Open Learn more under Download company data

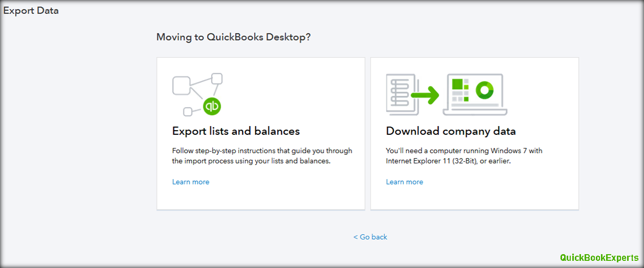[404, 182]
